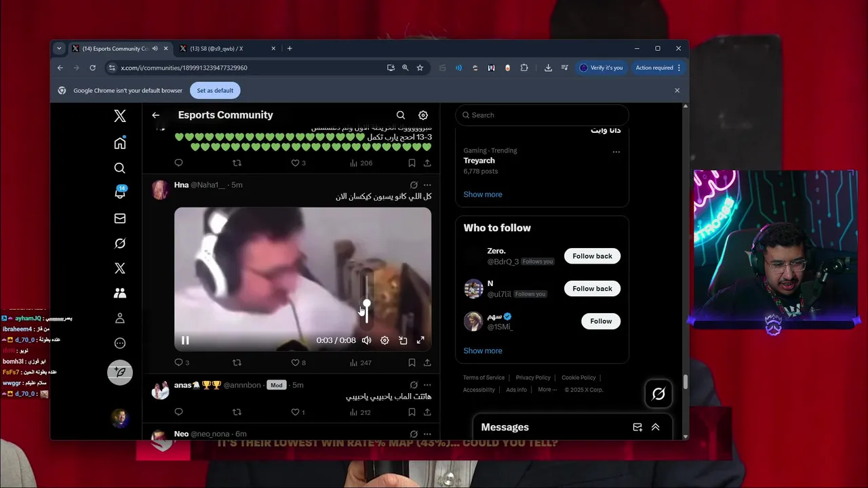Open Privacy Policy link
Image resolution: width=868 pixels, height=488 pixels.
coord(533,378)
